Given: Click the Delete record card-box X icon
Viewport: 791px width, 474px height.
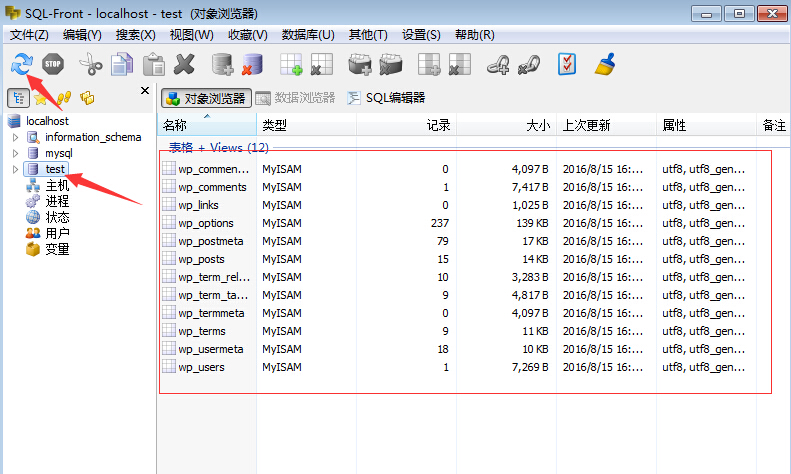Looking at the screenshot, I should [x=390, y=65].
